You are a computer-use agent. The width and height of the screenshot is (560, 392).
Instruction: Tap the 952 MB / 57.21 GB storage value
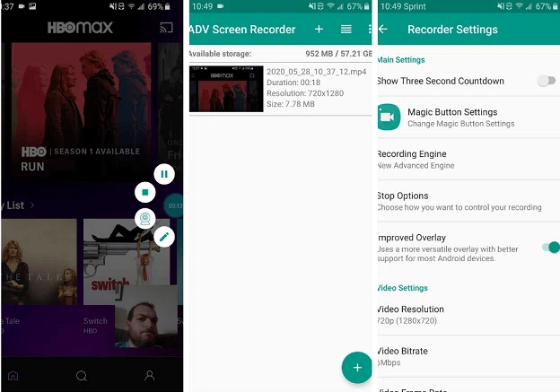click(338, 54)
